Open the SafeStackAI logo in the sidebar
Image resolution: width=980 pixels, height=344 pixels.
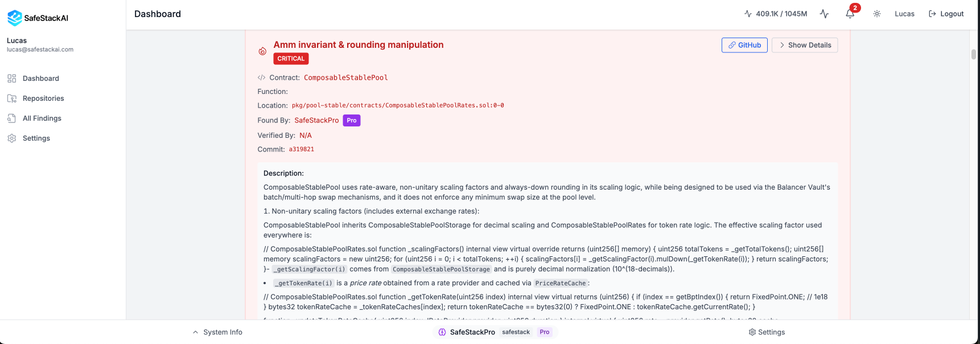(14, 18)
